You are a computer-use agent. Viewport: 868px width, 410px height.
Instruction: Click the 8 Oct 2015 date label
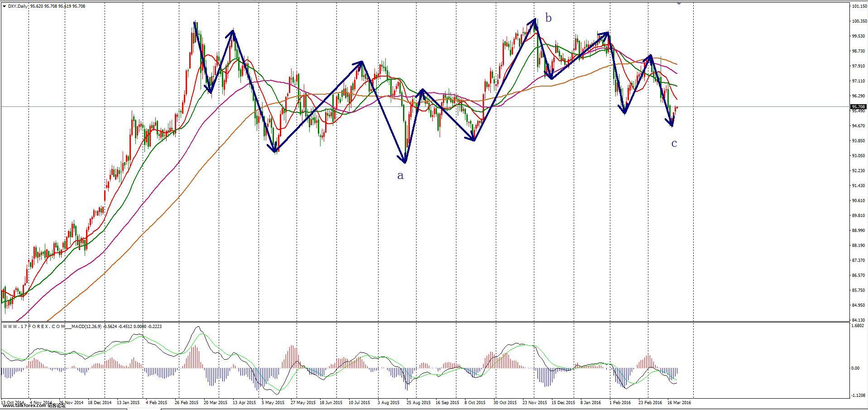475,402
